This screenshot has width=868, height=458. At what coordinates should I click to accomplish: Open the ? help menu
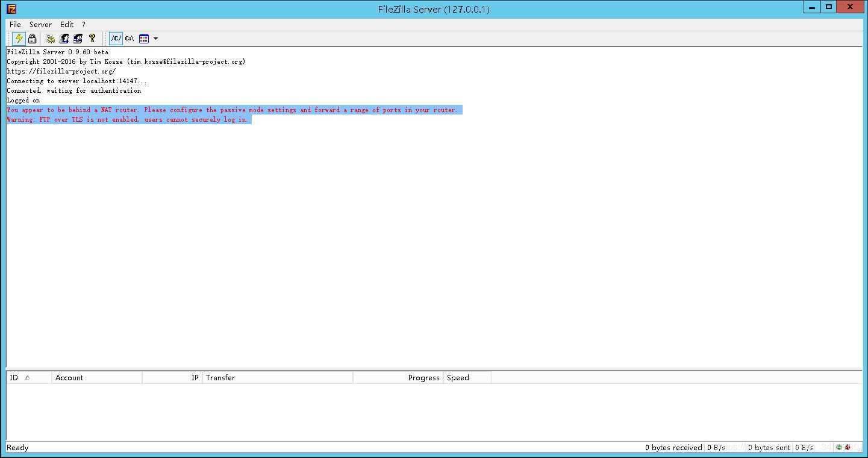point(84,25)
